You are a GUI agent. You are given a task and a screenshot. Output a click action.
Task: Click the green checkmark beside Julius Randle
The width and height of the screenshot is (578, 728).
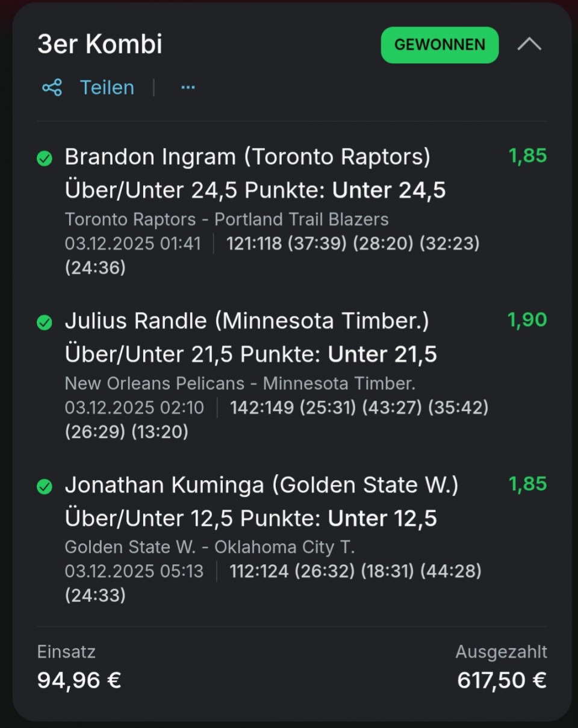click(45, 323)
